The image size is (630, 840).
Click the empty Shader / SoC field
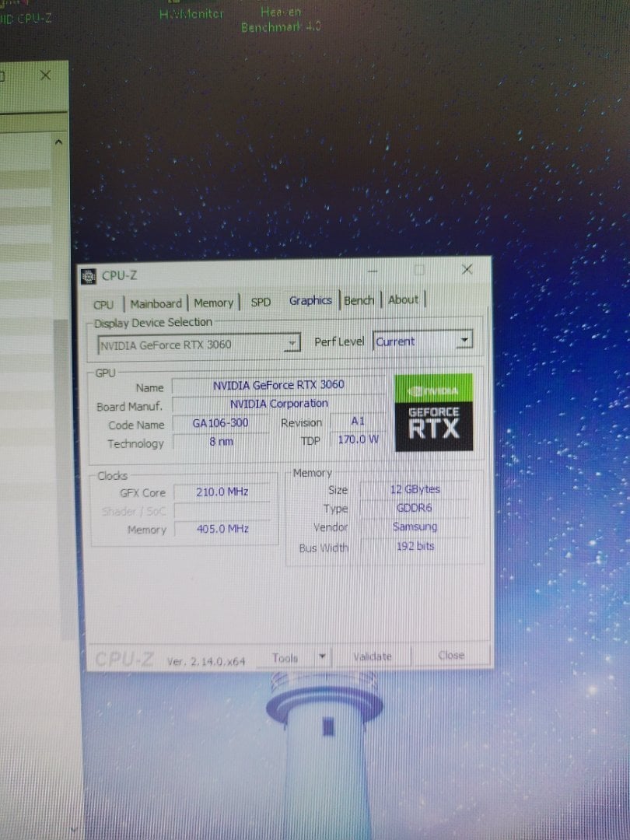(222, 510)
